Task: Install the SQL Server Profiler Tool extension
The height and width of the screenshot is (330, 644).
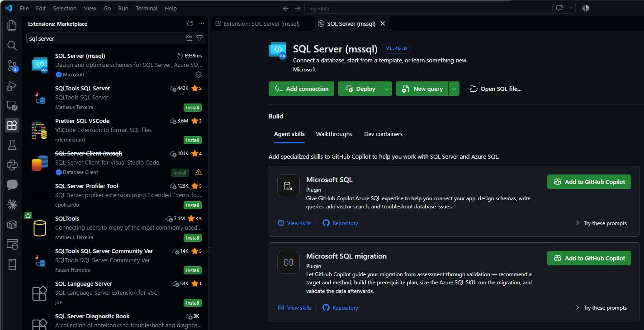Action: (x=193, y=205)
